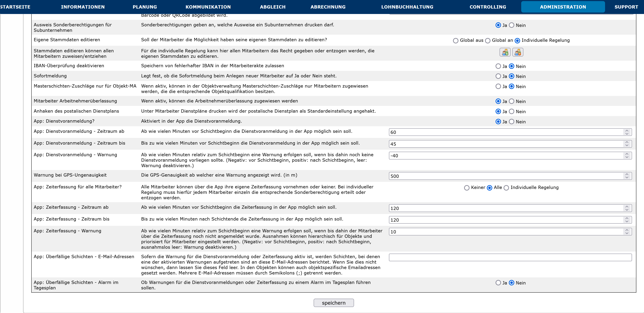Image resolution: width=644 pixels, height=313 pixels.
Task: Click the Zeiterfassung Warnung field showing 10
Action: [510, 232]
